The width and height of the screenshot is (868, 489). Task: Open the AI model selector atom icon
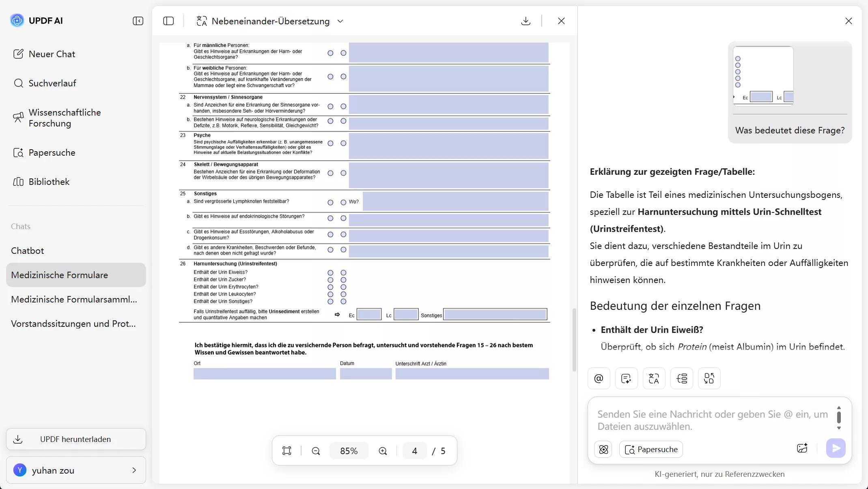coord(603,449)
